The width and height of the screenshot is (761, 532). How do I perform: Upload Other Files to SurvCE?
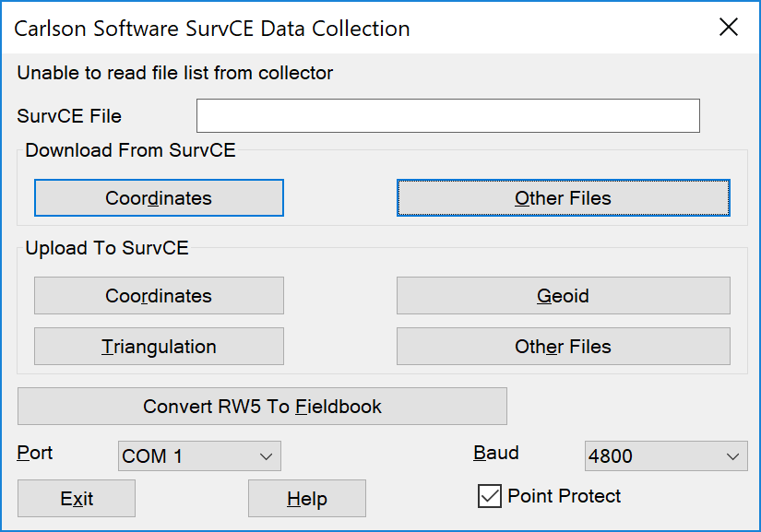point(563,347)
